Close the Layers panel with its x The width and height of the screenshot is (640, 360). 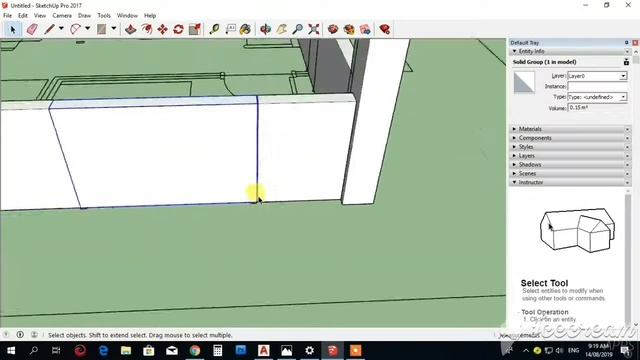click(x=627, y=156)
